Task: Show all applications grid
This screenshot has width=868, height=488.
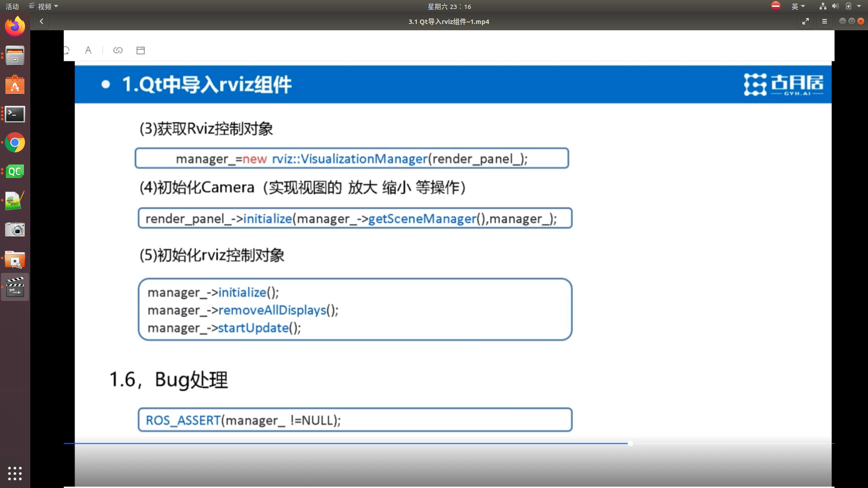Action: [x=15, y=473]
